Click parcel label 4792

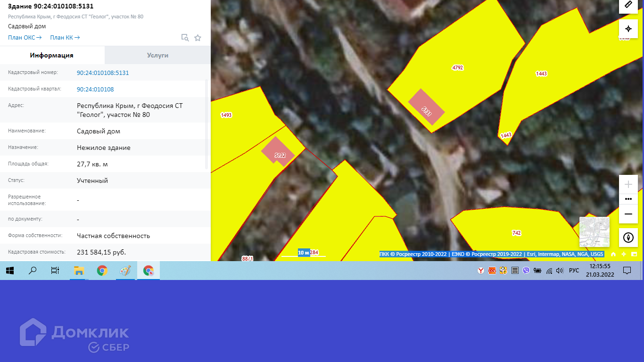(457, 67)
